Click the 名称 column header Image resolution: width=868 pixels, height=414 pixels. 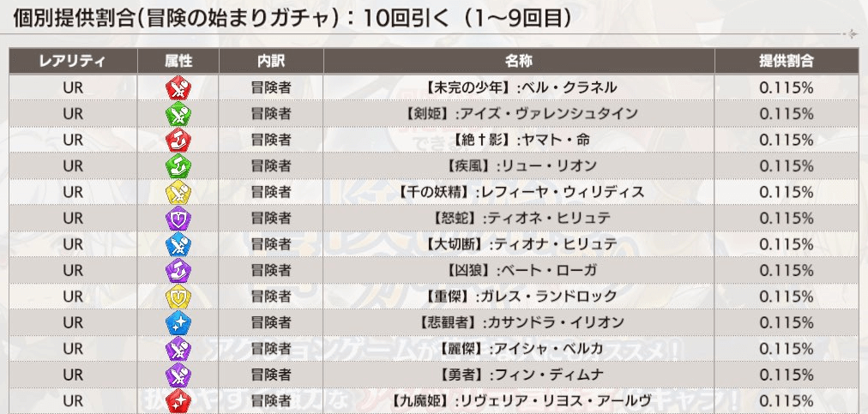click(519, 61)
